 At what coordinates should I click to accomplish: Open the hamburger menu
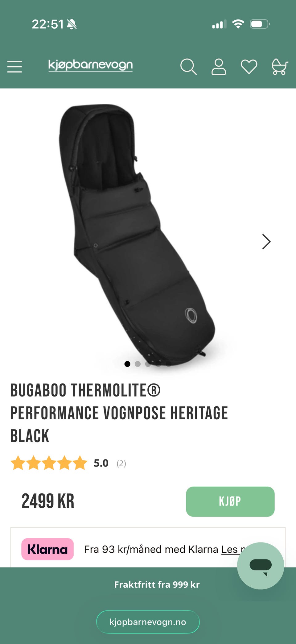tap(14, 66)
